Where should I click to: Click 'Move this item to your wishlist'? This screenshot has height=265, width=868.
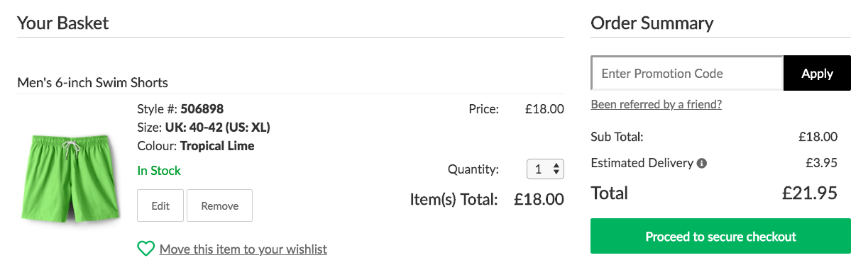243,249
